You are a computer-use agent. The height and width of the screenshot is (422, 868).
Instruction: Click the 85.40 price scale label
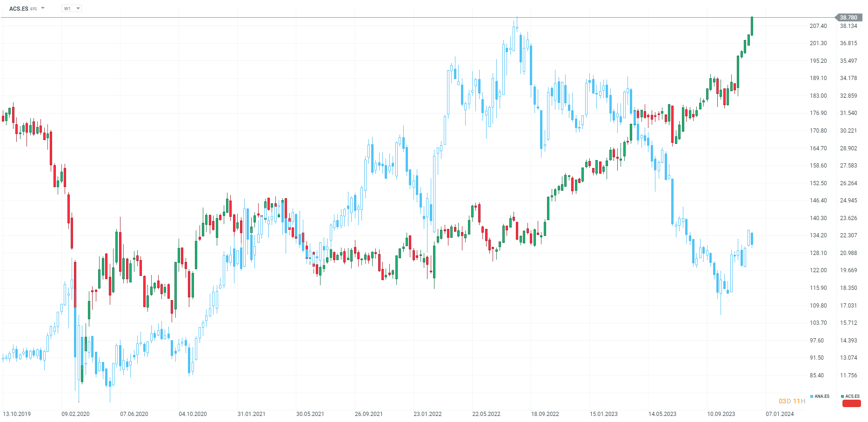pyautogui.click(x=817, y=375)
